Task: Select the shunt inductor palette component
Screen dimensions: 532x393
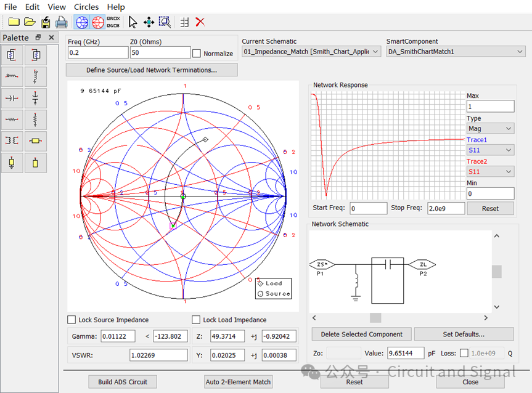Action: 35,76
